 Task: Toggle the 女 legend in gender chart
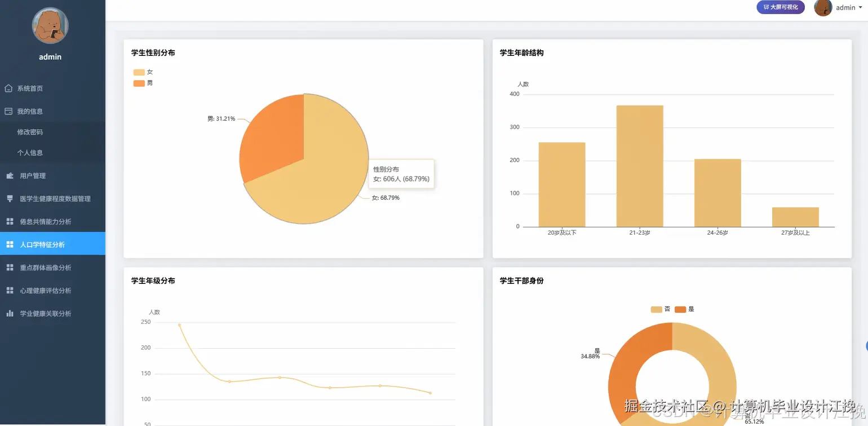coord(143,72)
